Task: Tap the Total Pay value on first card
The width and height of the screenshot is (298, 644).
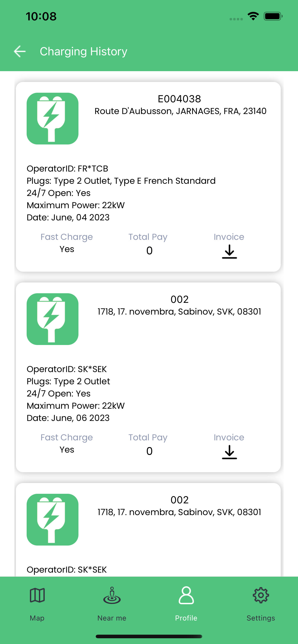Action: [x=149, y=251]
